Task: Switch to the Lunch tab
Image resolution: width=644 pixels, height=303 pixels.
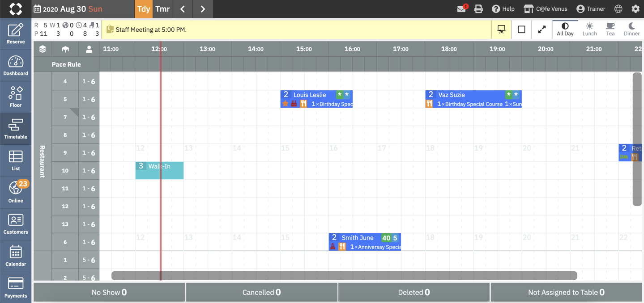Action: coord(589,29)
